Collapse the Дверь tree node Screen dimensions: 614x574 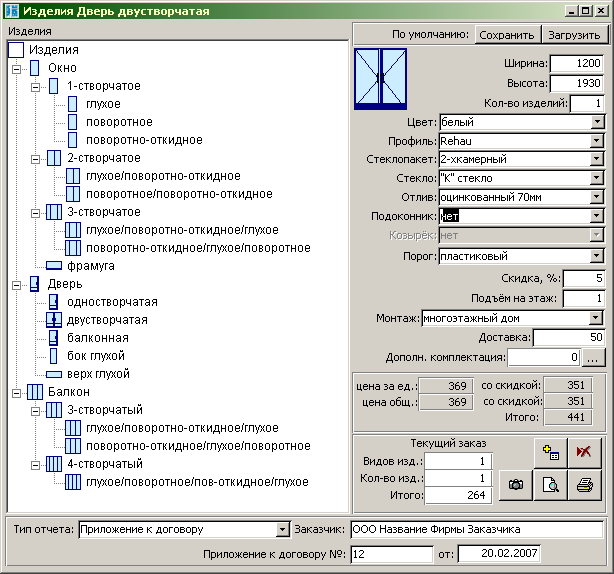pyautogui.click(x=16, y=285)
